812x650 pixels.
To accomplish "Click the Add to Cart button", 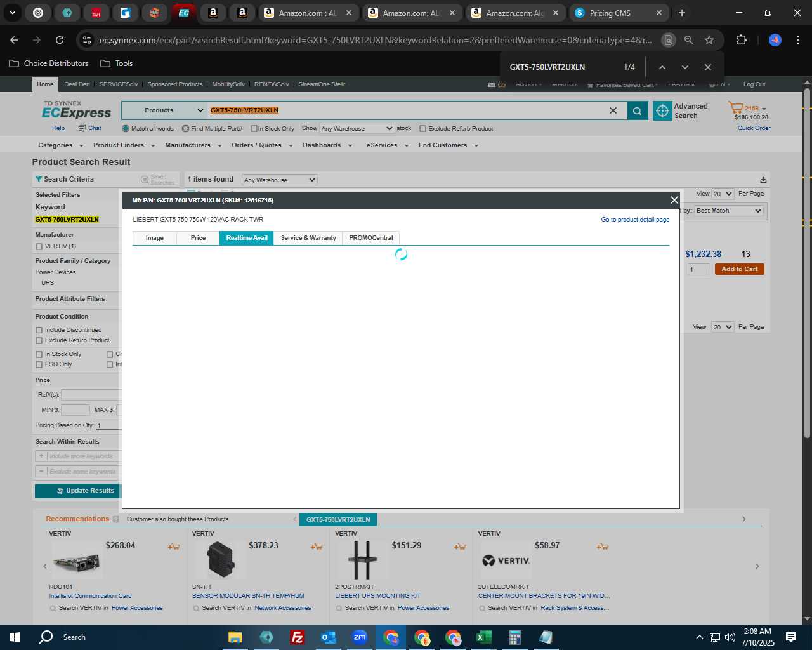I will click(740, 269).
